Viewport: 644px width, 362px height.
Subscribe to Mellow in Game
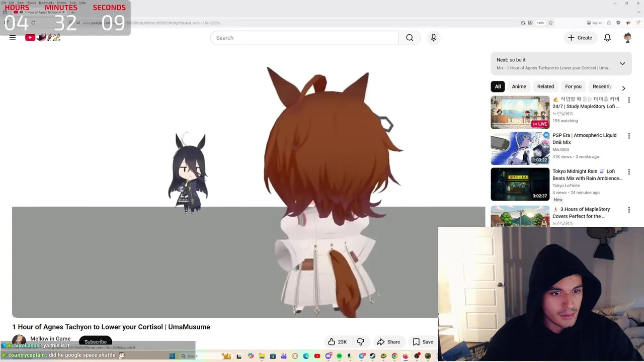pos(96,342)
